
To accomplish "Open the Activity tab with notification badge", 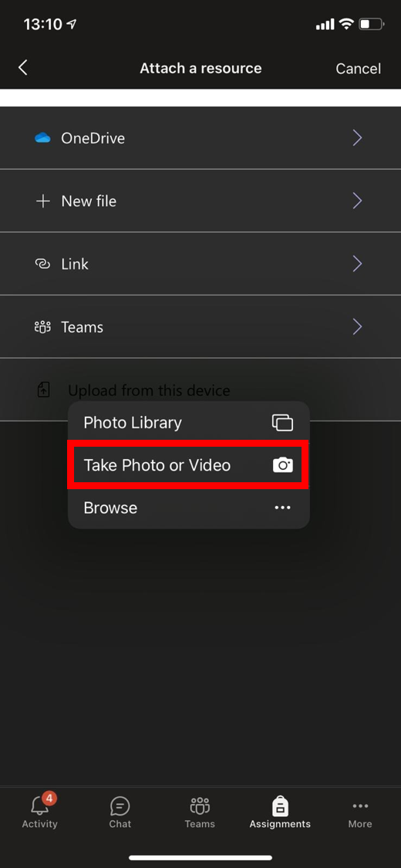I will [40, 812].
